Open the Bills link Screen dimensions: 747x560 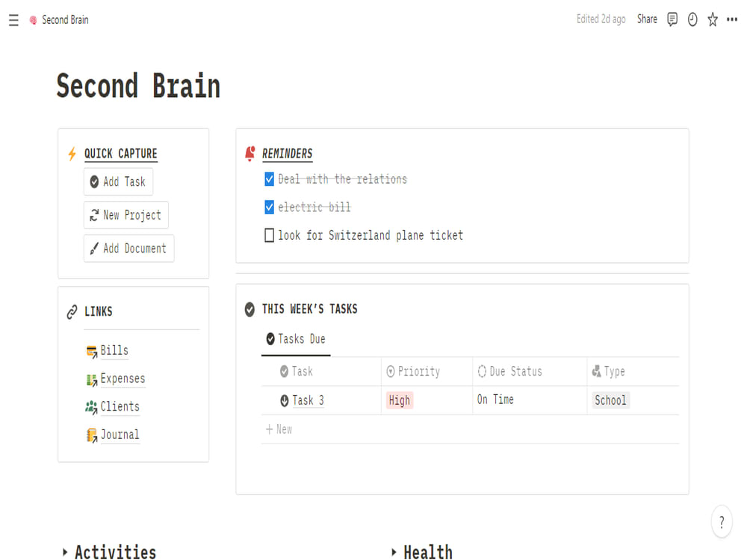(114, 350)
